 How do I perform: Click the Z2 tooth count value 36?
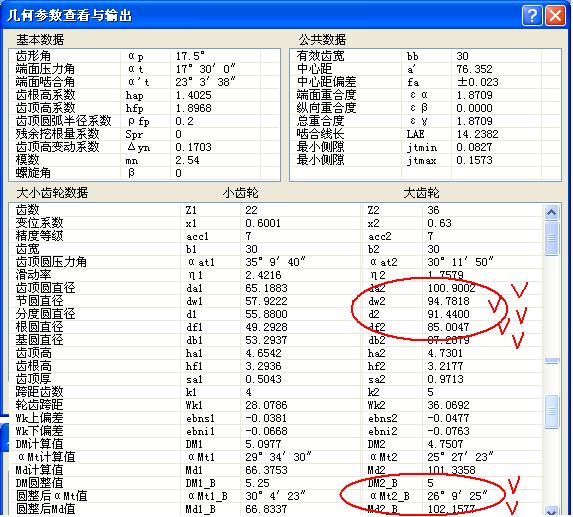(x=433, y=210)
